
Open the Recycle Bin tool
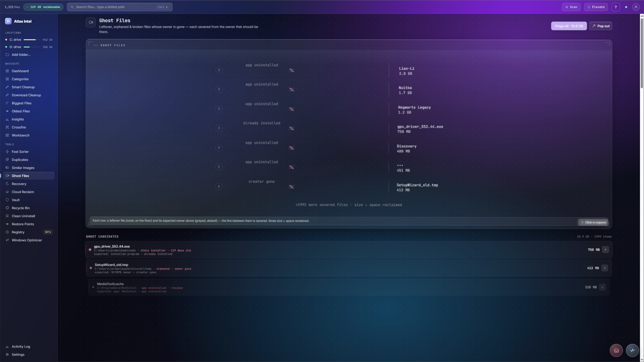tap(21, 208)
